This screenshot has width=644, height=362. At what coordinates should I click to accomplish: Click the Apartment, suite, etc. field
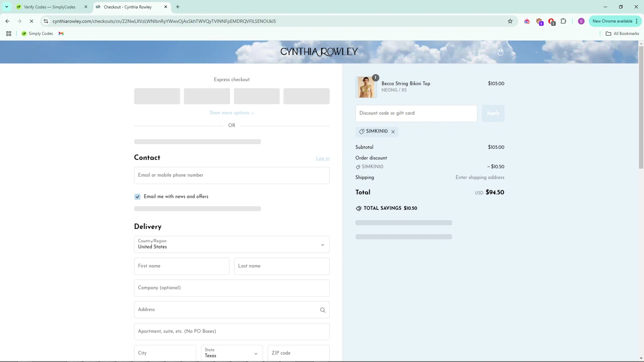tap(232, 332)
